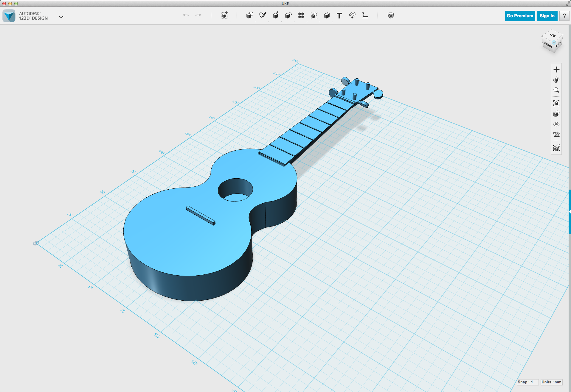Click the Fit view icon
Image resolution: width=571 pixels, height=392 pixels.
click(x=556, y=103)
